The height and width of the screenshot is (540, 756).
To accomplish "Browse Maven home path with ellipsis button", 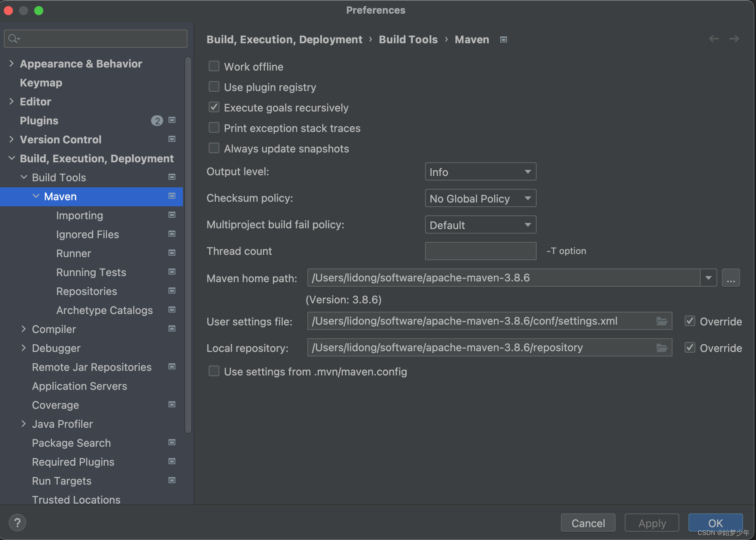I will tap(731, 278).
